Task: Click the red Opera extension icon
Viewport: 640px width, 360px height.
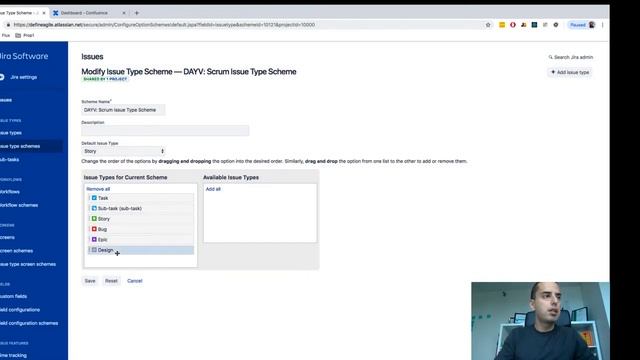Action: click(x=513, y=25)
